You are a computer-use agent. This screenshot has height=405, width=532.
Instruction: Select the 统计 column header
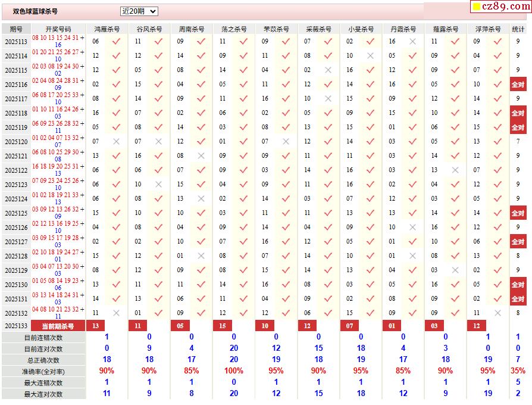click(x=518, y=29)
